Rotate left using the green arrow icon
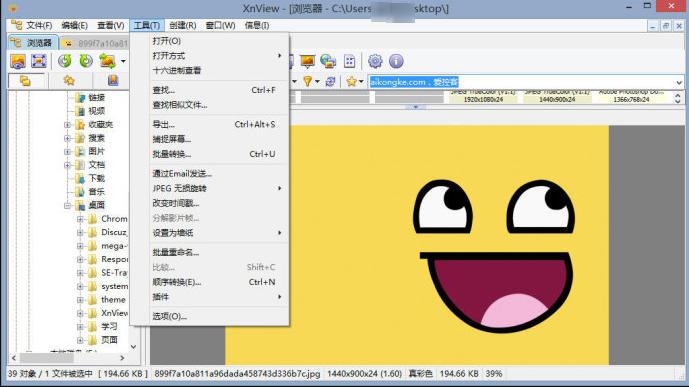The width and height of the screenshot is (689, 387). coord(65,61)
